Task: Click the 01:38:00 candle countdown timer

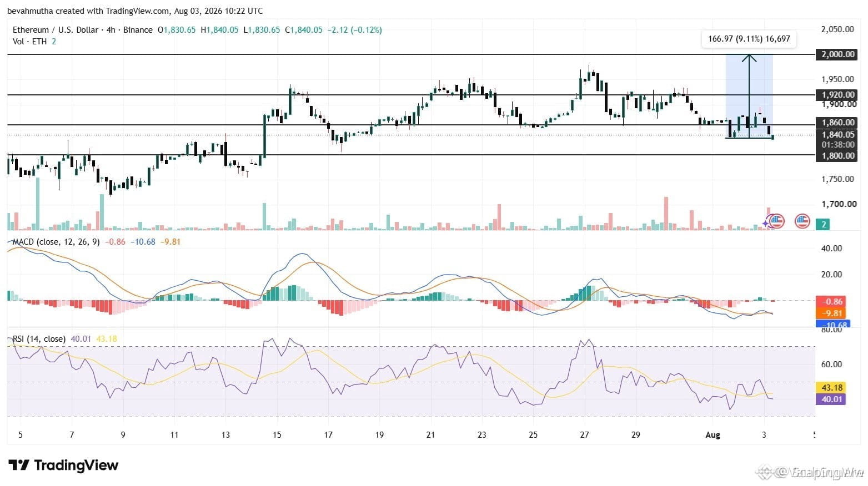Action: 838,144
